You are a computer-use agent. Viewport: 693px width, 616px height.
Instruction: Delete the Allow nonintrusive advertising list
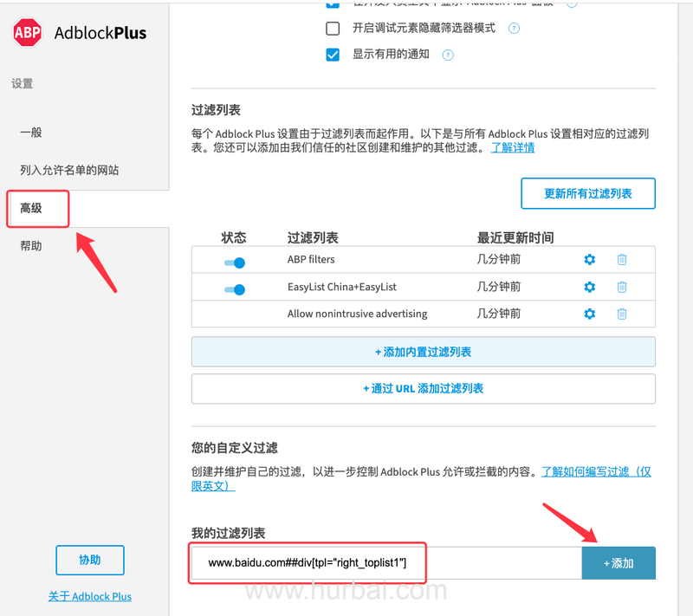click(622, 314)
